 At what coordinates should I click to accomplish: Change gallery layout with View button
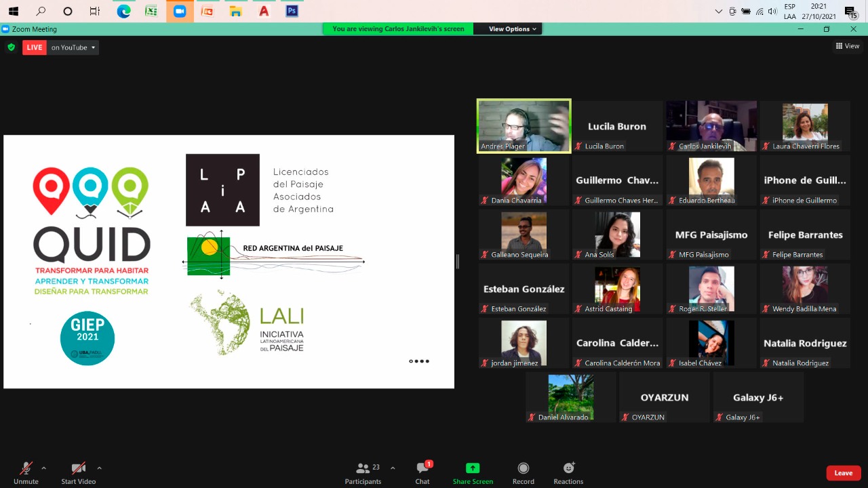click(848, 46)
